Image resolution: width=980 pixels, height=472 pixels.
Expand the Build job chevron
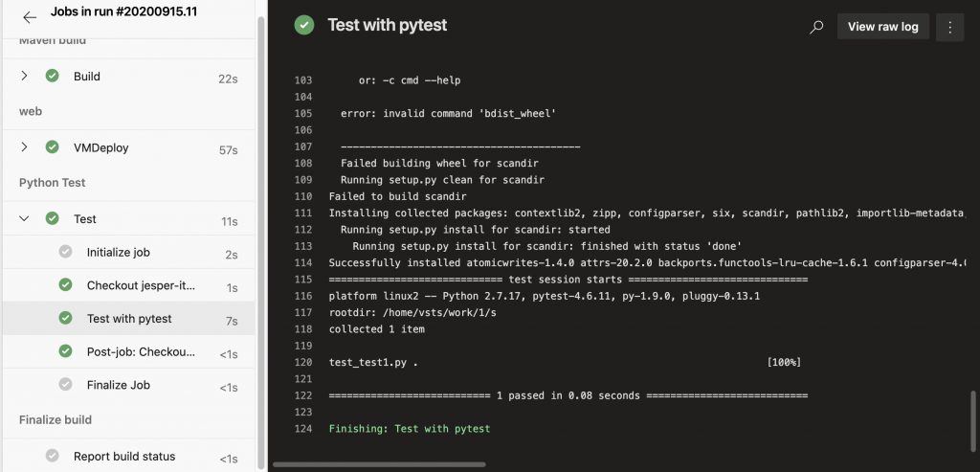(25, 77)
